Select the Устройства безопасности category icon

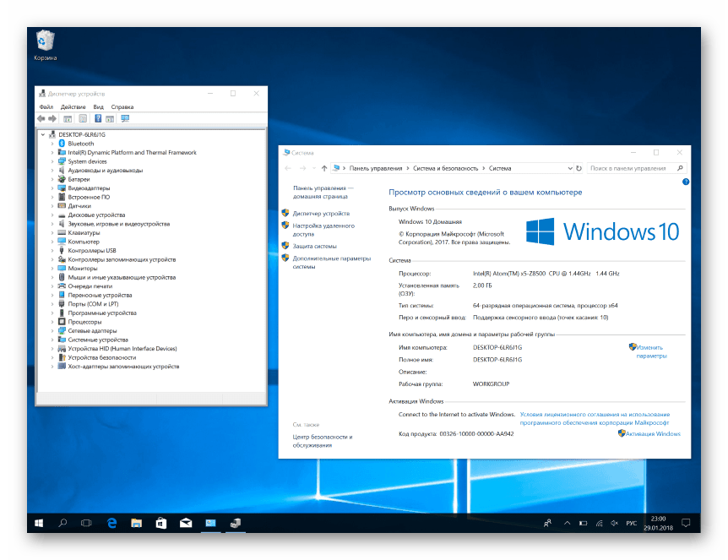[x=62, y=357]
